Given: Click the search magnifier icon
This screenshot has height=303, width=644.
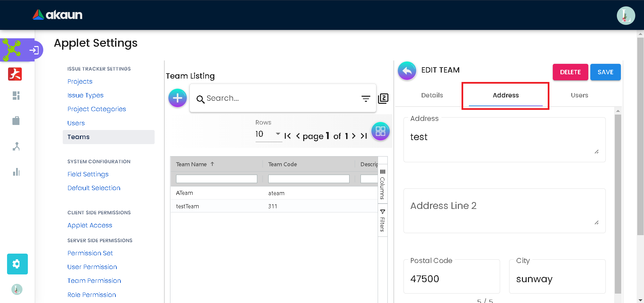Looking at the screenshot, I should click(x=201, y=99).
